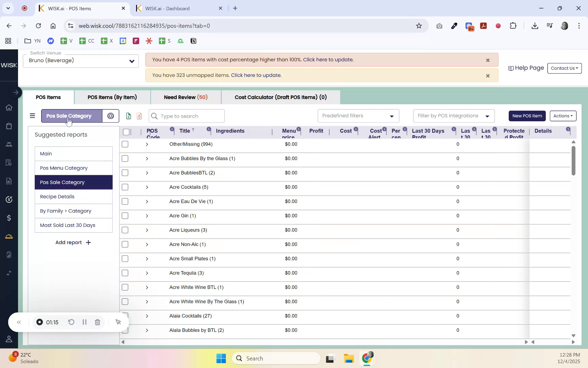Image resolution: width=588 pixels, height=368 pixels.
Task: Open the inventory bottle icon in sidebar
Action: point(9,255)
